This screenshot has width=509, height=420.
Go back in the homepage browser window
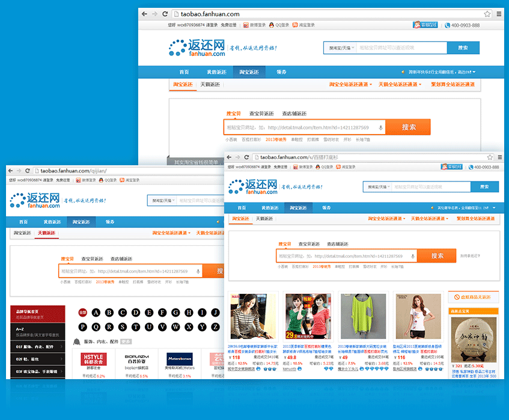point(144,14)
